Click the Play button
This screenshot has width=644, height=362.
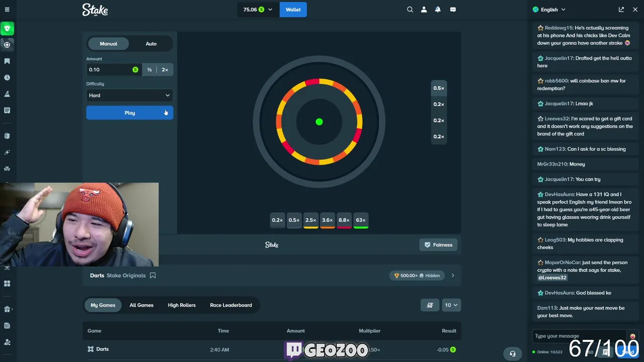130,113
